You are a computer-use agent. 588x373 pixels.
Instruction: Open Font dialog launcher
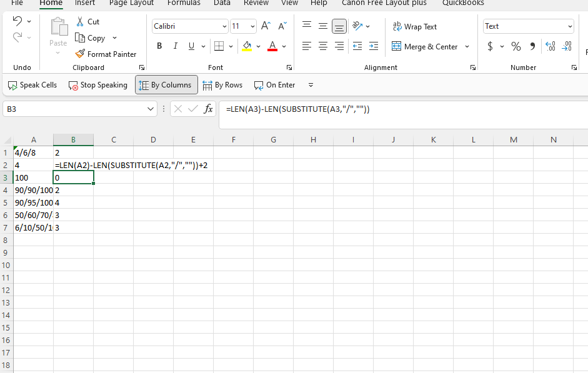[x=289, y=67]
